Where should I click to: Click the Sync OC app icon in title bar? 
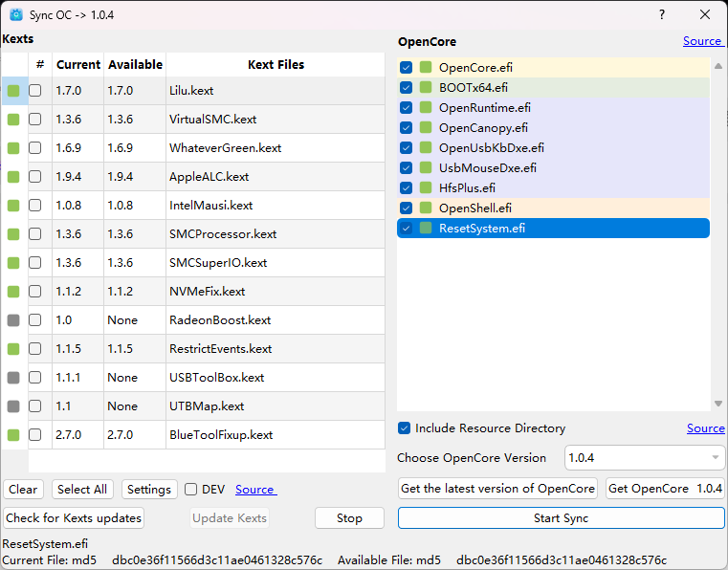16,15
